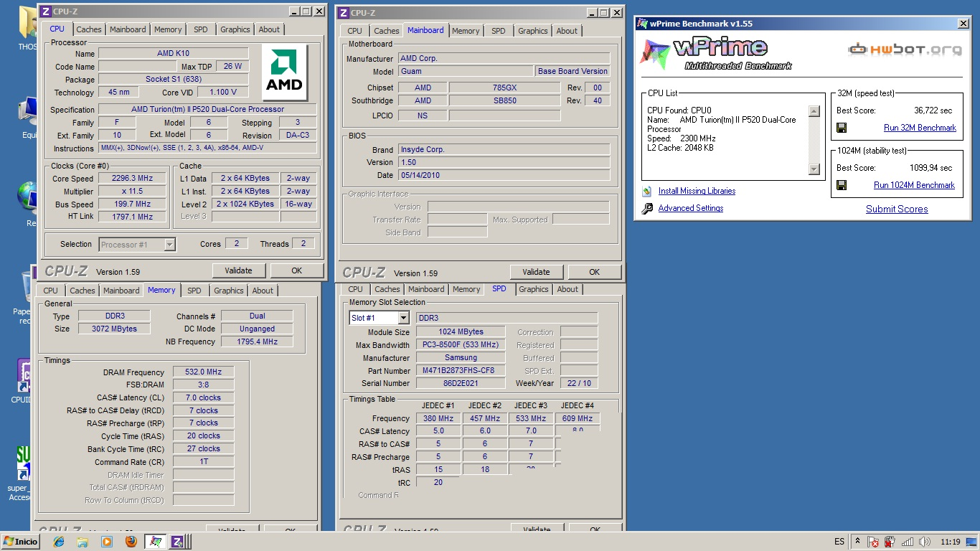Open Graphics tab in the SPD-tab CPU-Z window

[534, 289]
